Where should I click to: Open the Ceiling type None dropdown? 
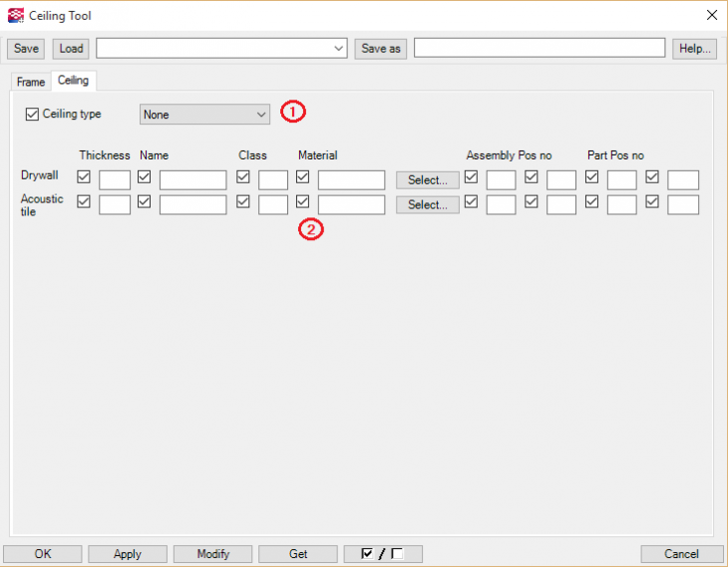pyautogui.click(x=204, y=115)
